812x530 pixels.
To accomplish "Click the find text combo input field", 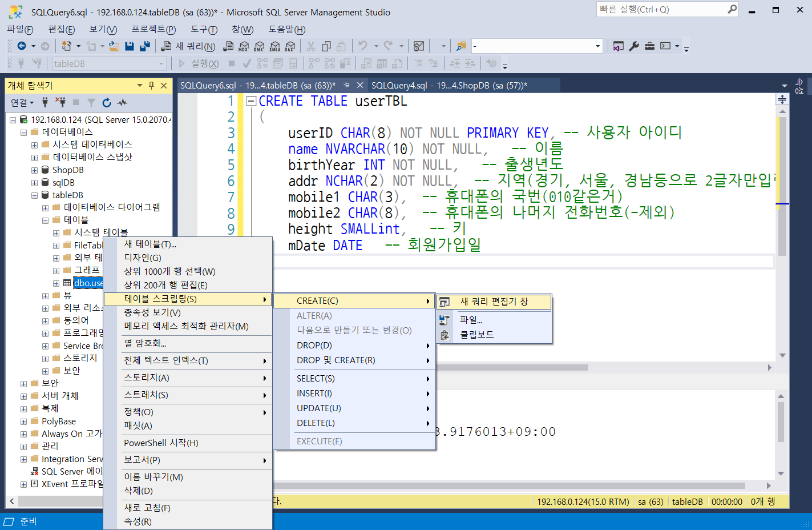I will pyautogui.click(x=532, y=46).
